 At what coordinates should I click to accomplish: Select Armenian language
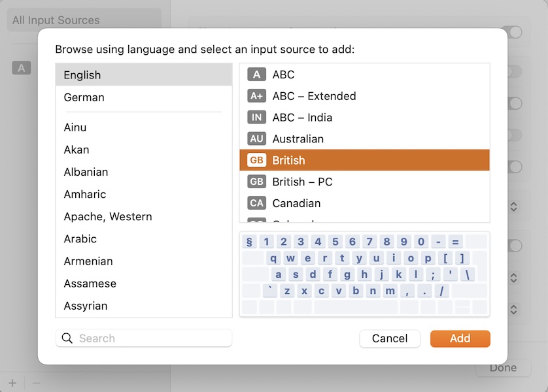pyautogui.click(x=144, y=261)
